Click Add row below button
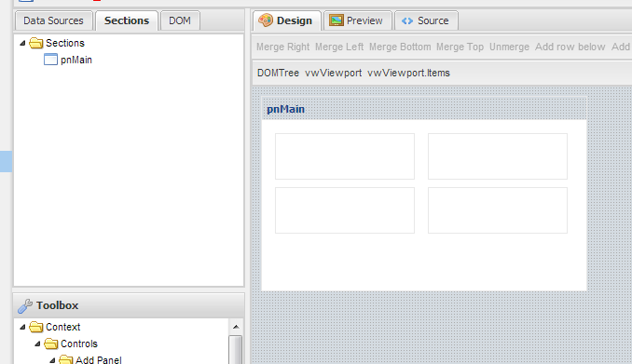 570,47
